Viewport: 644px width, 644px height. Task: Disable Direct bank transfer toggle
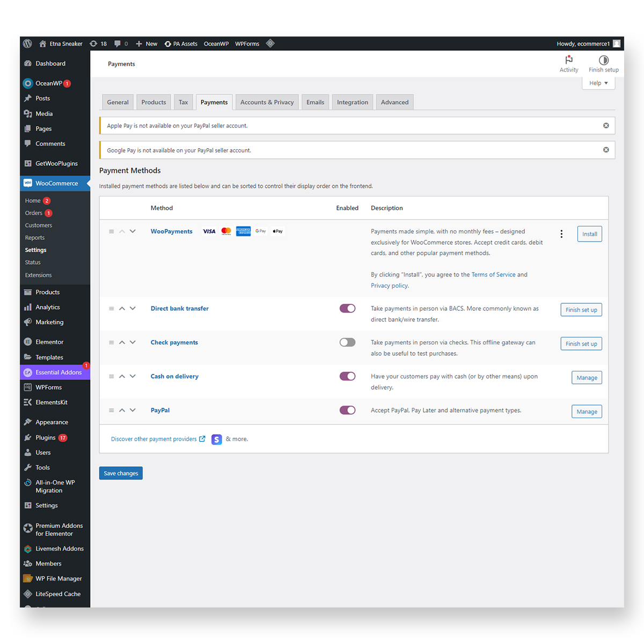click(347, 309)
